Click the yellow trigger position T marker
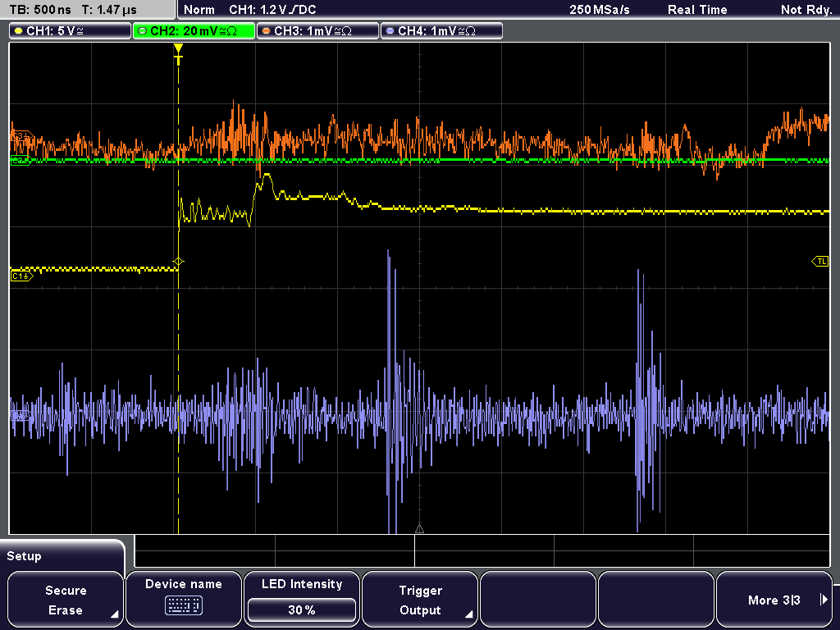The width and height of the screenshot is (840, 630). pos(178,54)
